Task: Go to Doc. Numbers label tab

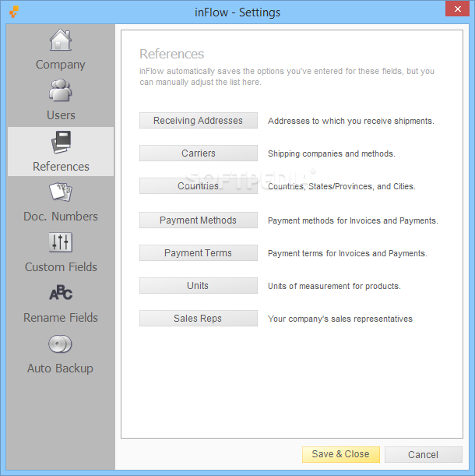Action: coord(61,217)
